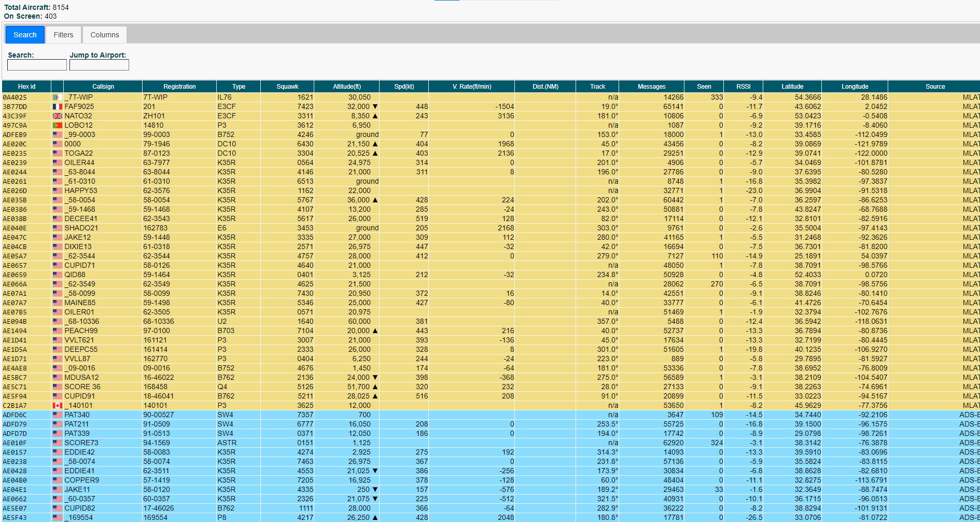Click the US flag icon for CUPID71
Viewport: 980px width, 522px height.
[x=57, y=266]
